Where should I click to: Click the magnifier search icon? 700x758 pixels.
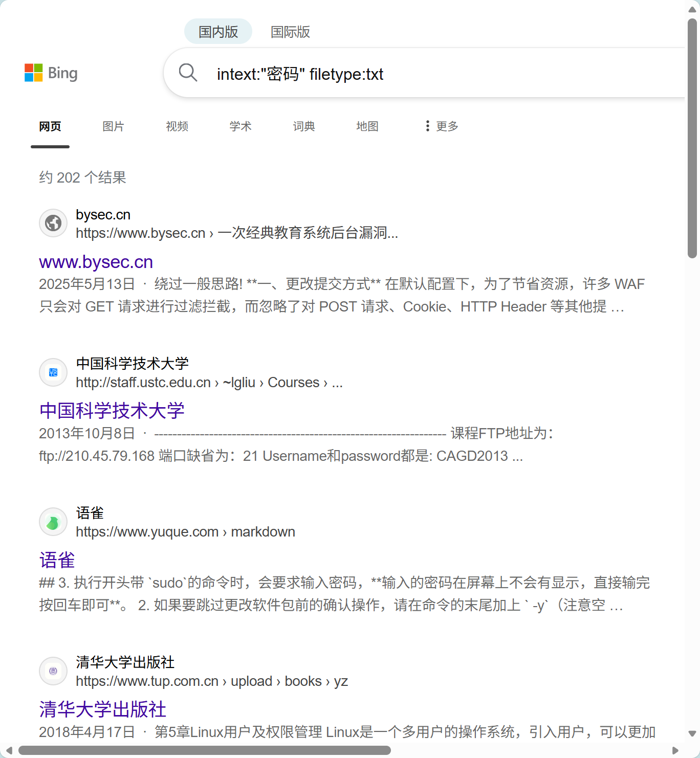[188, 73]
